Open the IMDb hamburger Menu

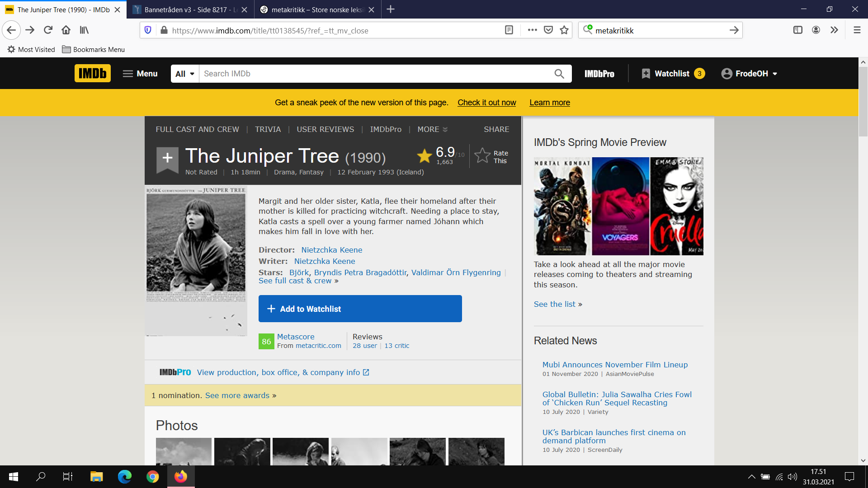tap(140, 74)
